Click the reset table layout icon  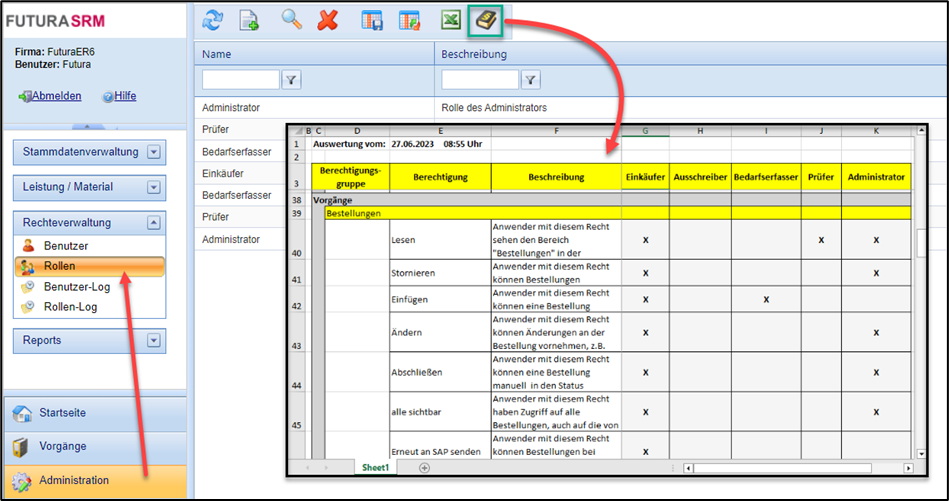pyautogui.click(x=409, y=20)
